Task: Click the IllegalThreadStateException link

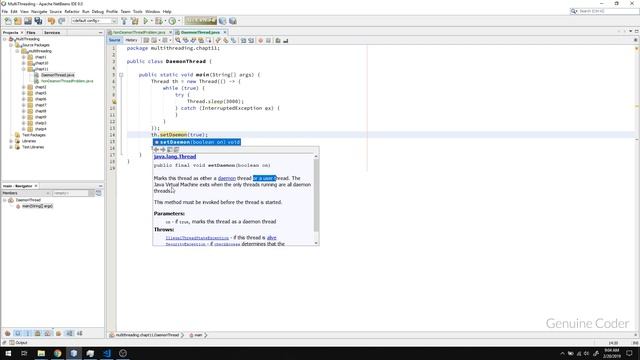Action: [197, 238]
